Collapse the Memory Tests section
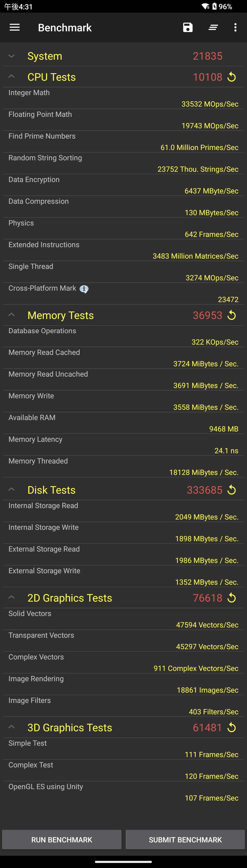This screenshot has height=868, width=247. pos(11,315)
